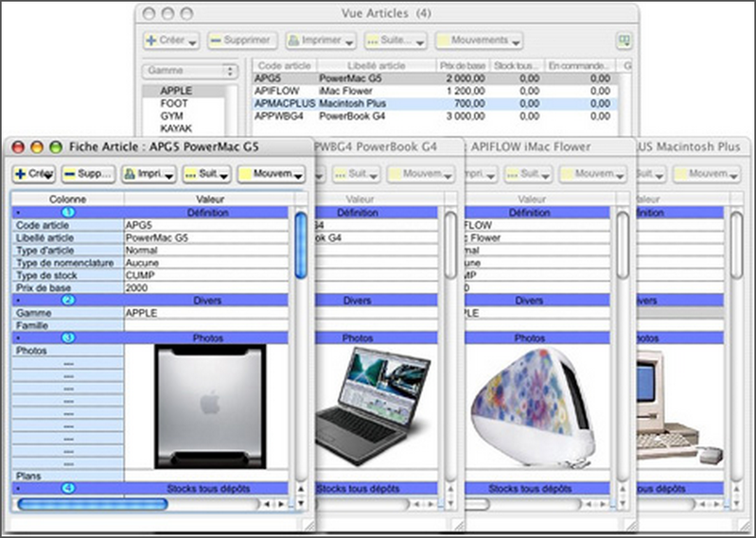The image size is (756, 538).
Task: Click the Valeur column header in APG5 window
Action: point(210,199)
